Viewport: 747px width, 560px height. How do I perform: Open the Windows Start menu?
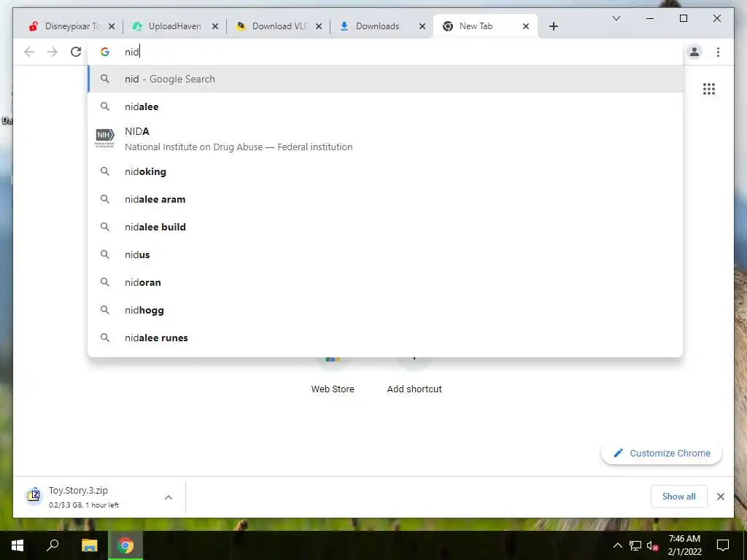18,545
